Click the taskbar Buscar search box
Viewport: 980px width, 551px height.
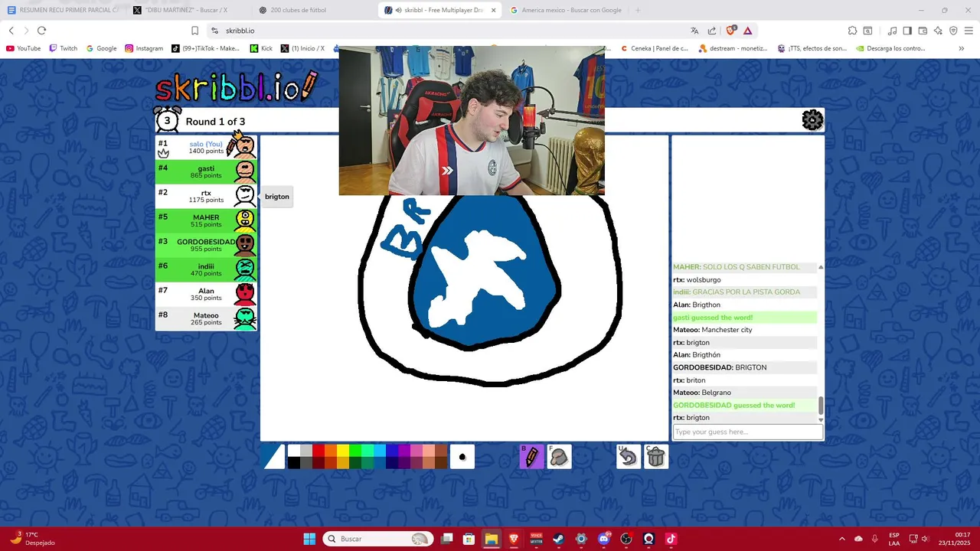click(379, 539)
